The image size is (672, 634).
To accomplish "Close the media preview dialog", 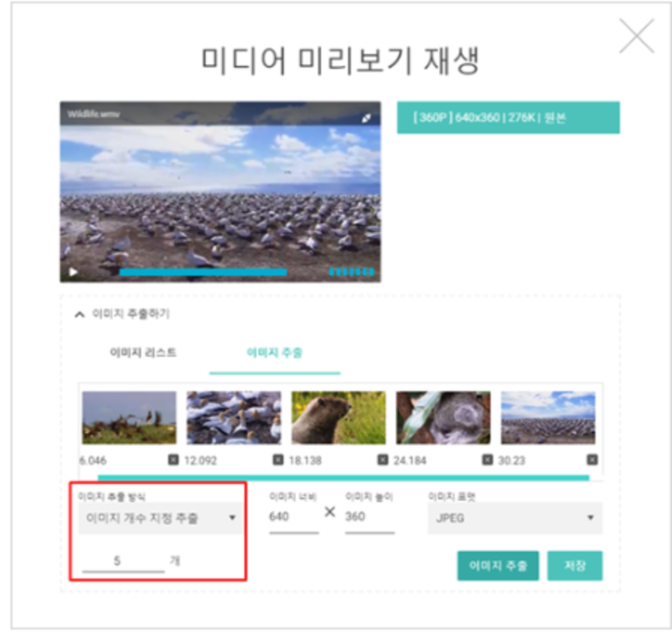I will pyautogui.click(x=636, y=36).
